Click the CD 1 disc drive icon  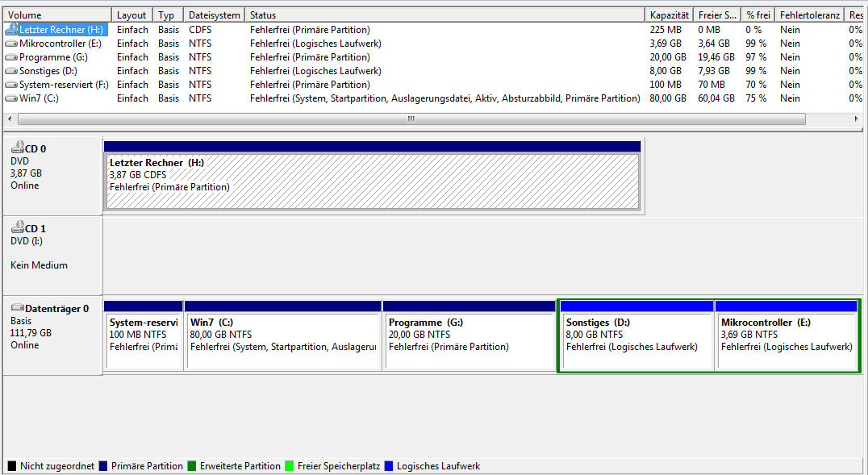pos(18,227)
